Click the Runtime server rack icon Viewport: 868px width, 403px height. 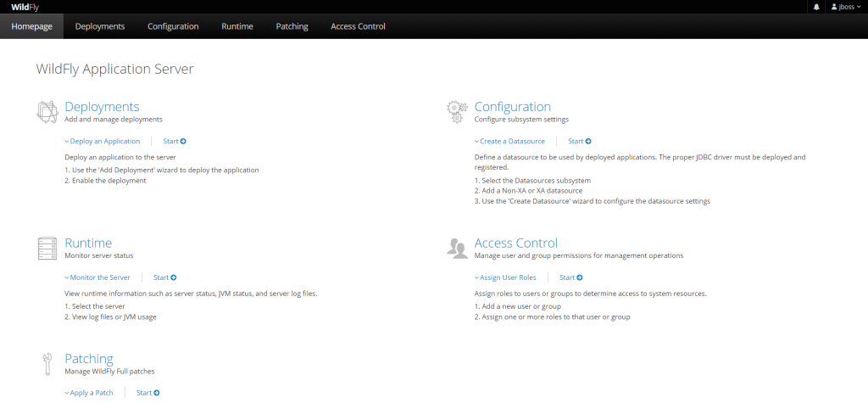click(47, 249)
